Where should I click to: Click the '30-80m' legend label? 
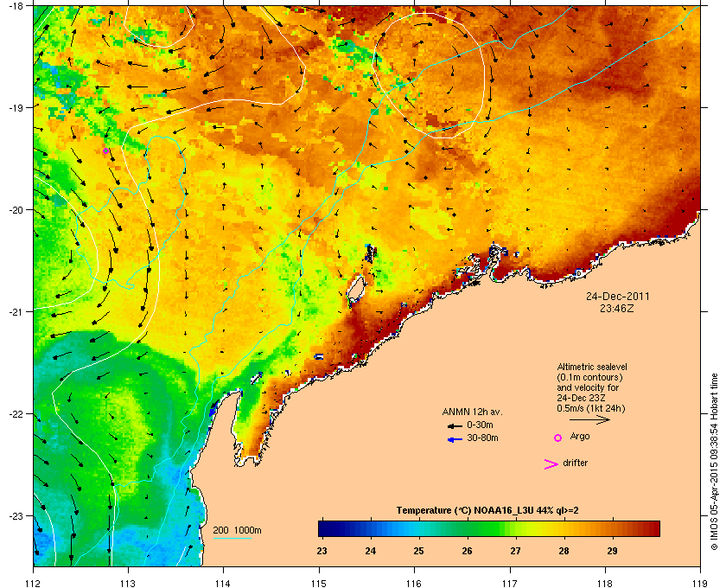tap(482, 438)
